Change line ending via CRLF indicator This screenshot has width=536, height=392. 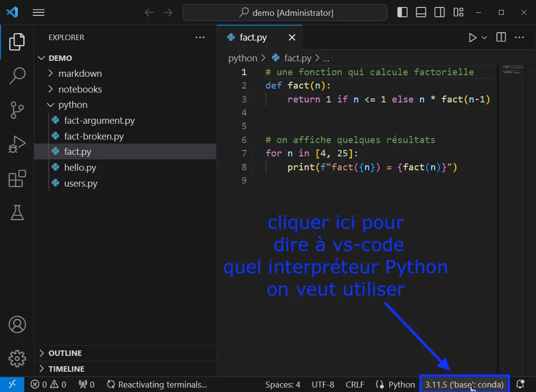pyautogui.click(x=355, y=384)
